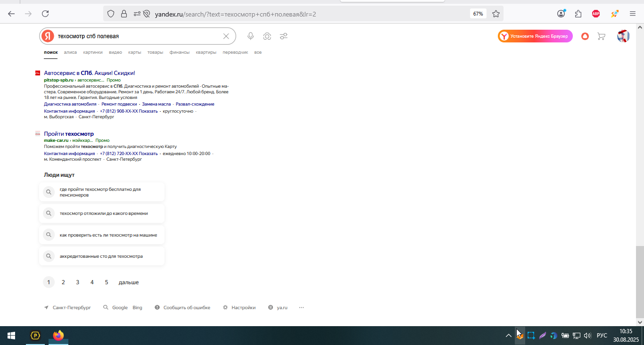Switch to финансы search tab
This screenshot has width=644, height=345.
click(180, 52)
